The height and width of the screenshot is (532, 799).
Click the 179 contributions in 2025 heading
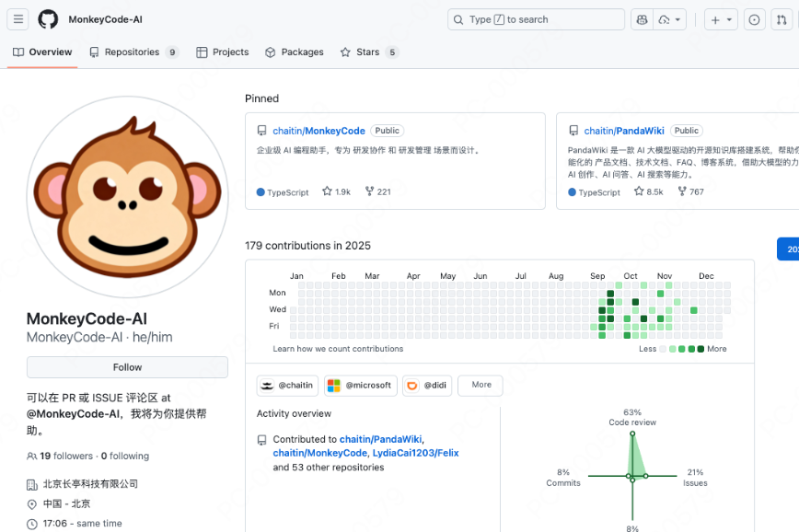[307, 246]
